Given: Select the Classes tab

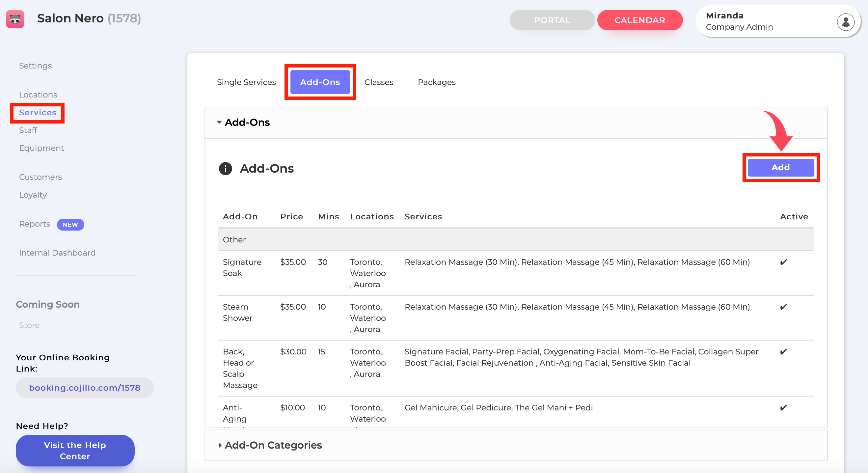Looking at the screenshot, I should pyautogui.click(x=379, y=82).
